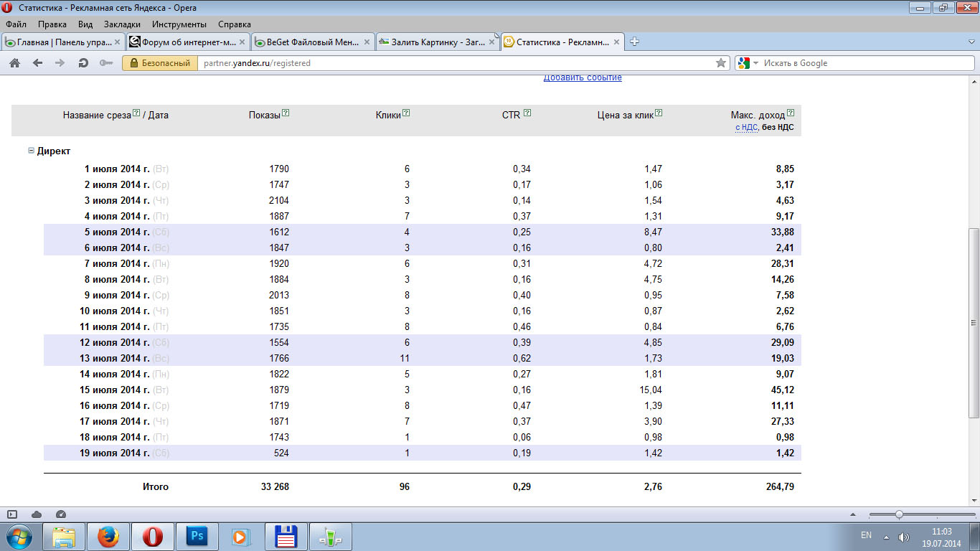Reload the page with the refresh icon

[x=83, y=63]
